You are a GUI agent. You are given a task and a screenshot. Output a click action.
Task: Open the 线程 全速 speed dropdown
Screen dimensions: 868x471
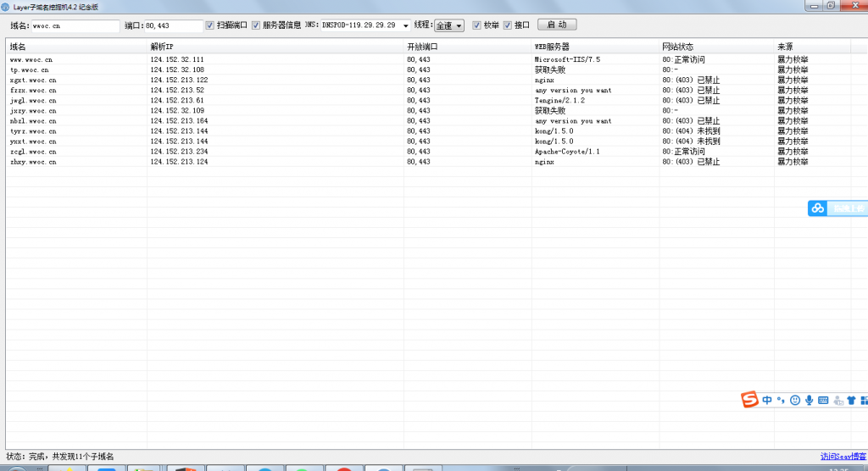(449, 25)
